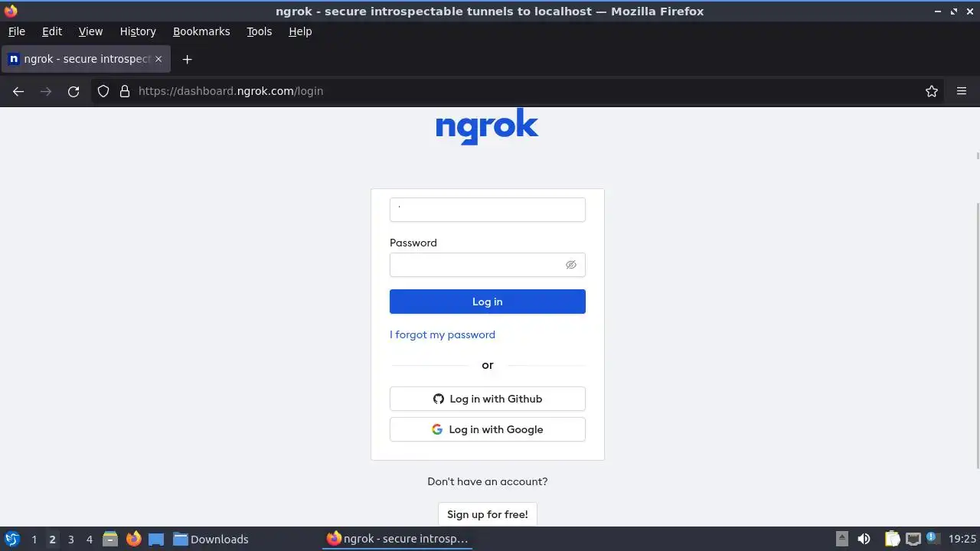Click the ngrok logo
This screenshot has width=980, height=551.
click(x=488, y=126)
